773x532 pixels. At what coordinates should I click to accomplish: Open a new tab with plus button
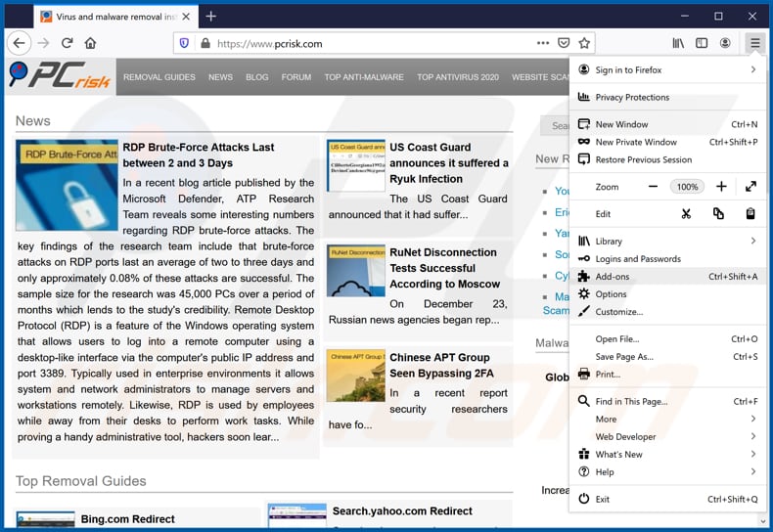[211, 17]
